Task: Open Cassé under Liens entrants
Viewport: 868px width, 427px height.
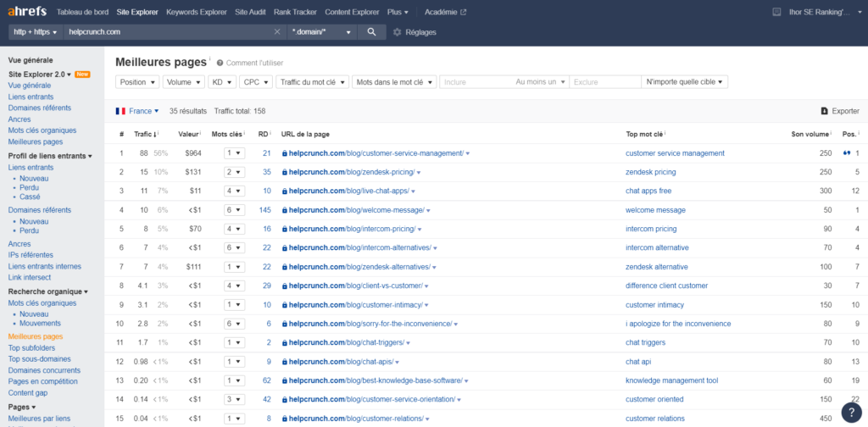Action: pos(30,197)
